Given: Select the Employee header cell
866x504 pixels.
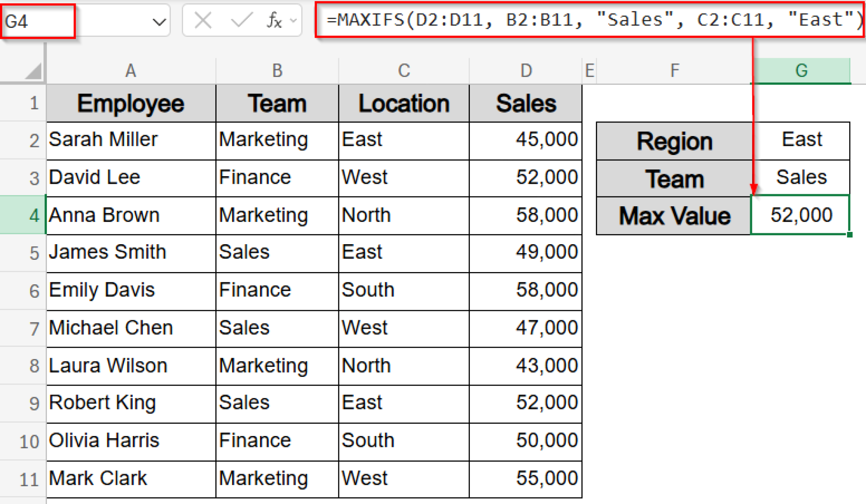Looking at the screenshot, I should pos(131,103).
